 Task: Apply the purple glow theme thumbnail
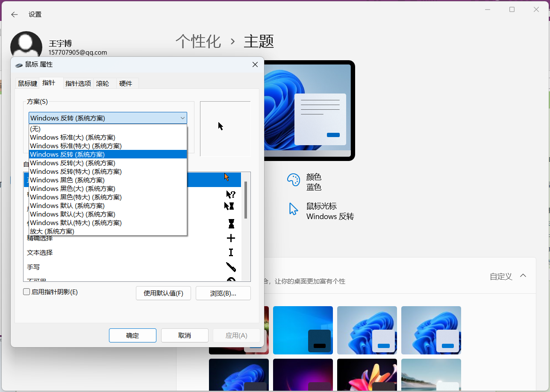[303, 375]
